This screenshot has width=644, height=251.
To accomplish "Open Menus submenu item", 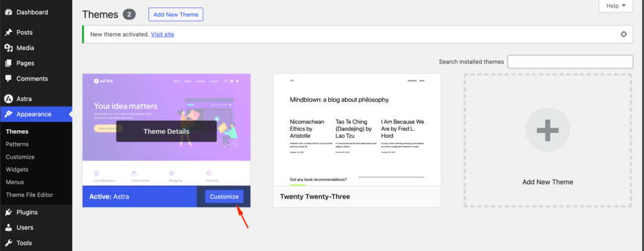I will coord(15,182).
